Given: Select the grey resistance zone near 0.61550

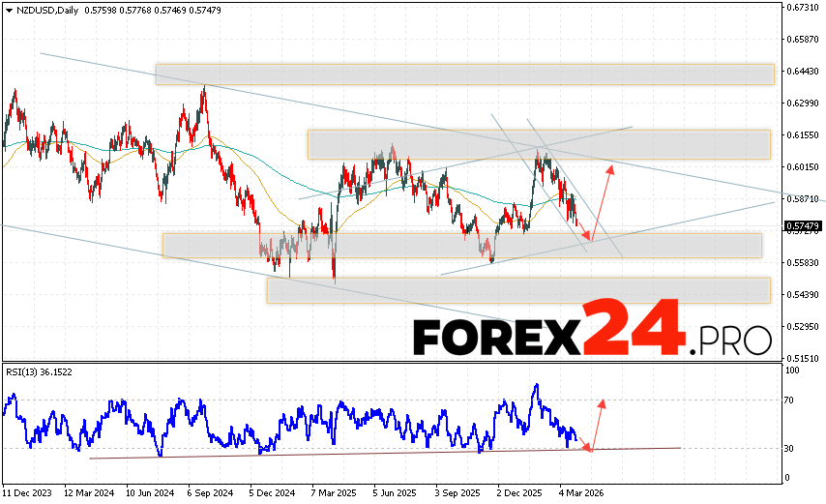Looking at the screenshot, I should tap(538, 144).
